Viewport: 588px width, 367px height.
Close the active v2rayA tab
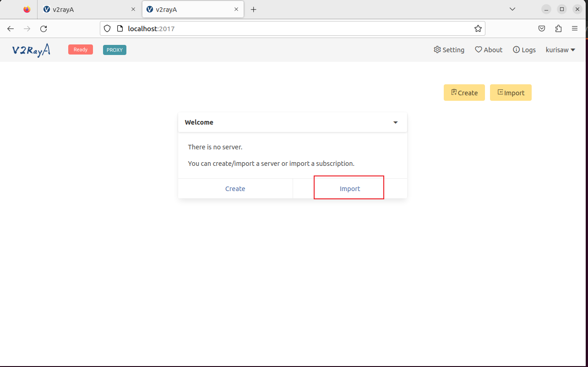pos(236,9)
